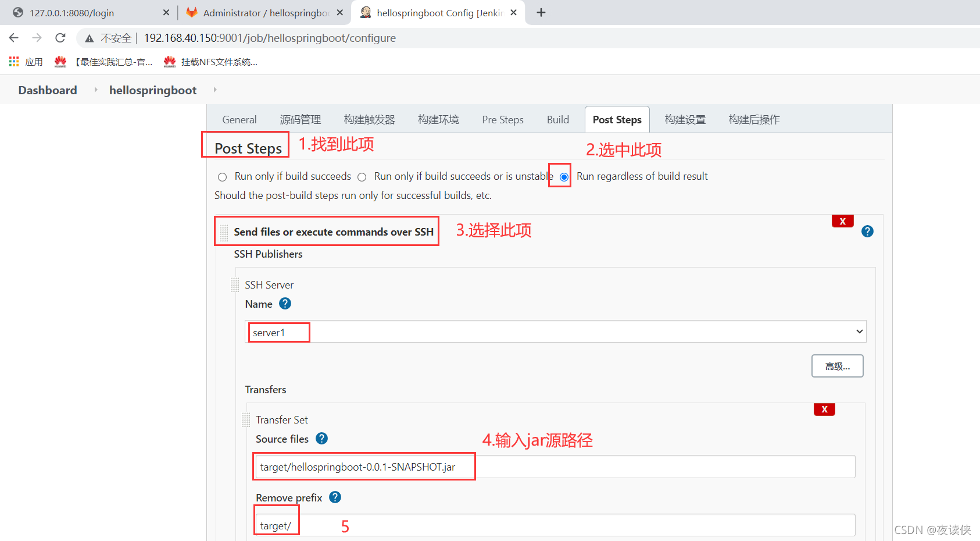Grab the SSH build step drag handle
This screenshot has height=541, width=980.
224,232
